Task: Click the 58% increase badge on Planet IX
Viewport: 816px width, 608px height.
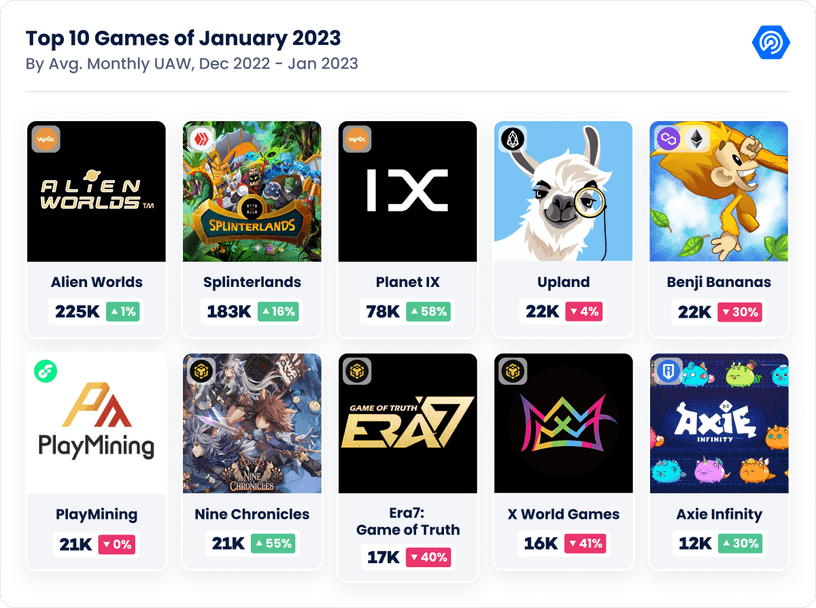Action: (x=428, y=311)
